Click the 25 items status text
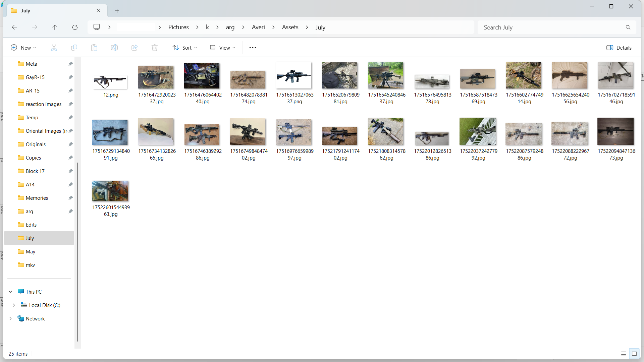The image size is (644, 362). (18, 354)
